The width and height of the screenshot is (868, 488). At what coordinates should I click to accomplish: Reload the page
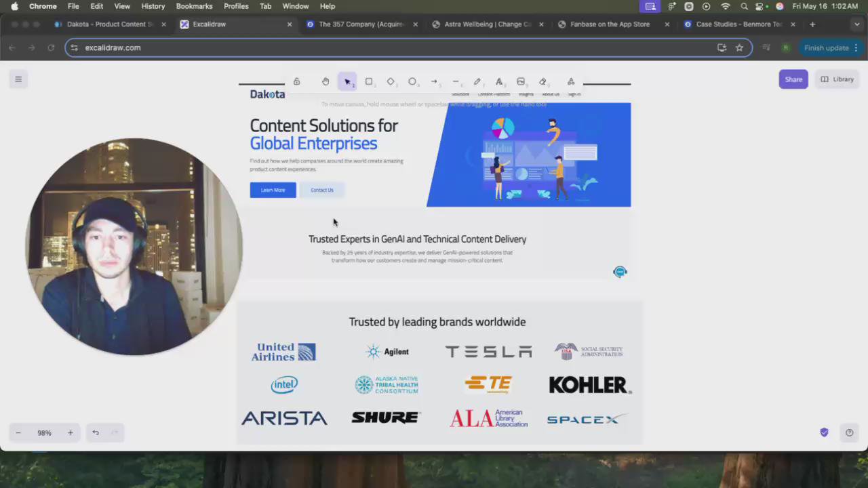51,48
